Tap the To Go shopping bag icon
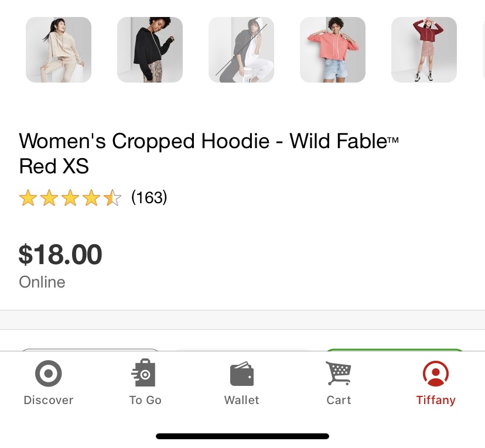 pyautogui.click(x=144, y=374)
